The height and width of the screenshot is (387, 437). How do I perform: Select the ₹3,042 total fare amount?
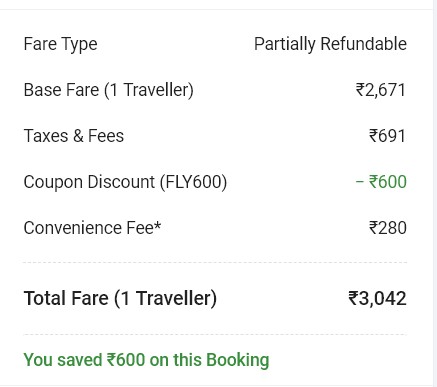pos(377,298)
